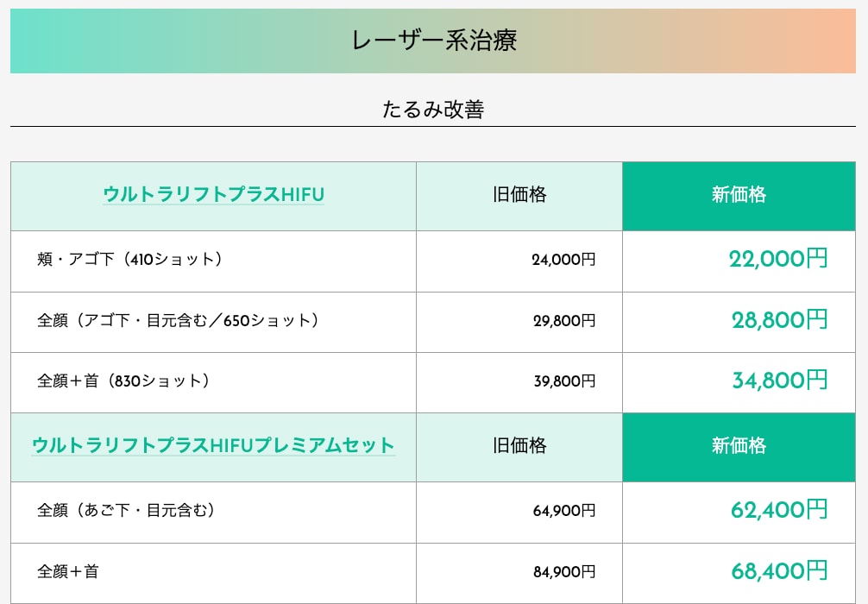Click the 34,800円 new price

pyautogui.click(x=779, y=381)
